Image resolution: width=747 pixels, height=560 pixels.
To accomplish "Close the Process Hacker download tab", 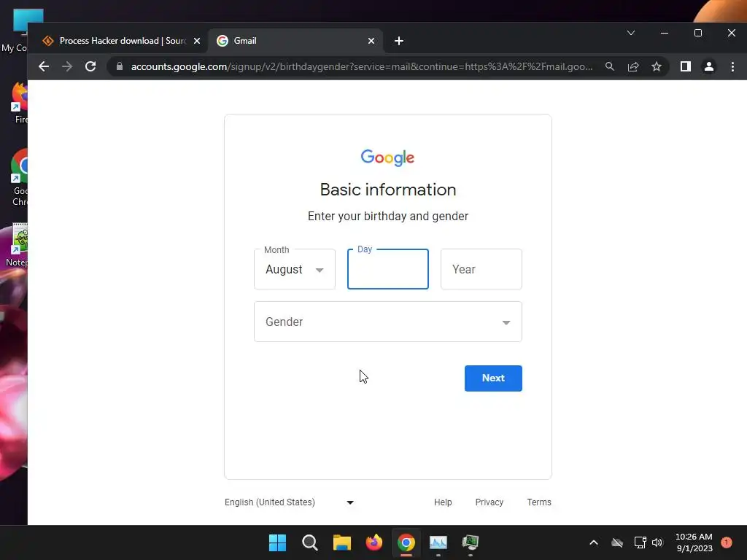I will pyautogui.click(x=197, y=41).
